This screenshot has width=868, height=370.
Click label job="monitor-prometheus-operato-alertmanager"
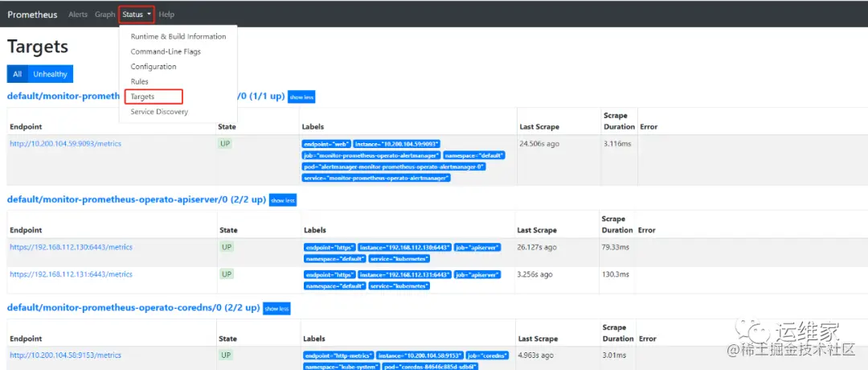tap(371, 156)
